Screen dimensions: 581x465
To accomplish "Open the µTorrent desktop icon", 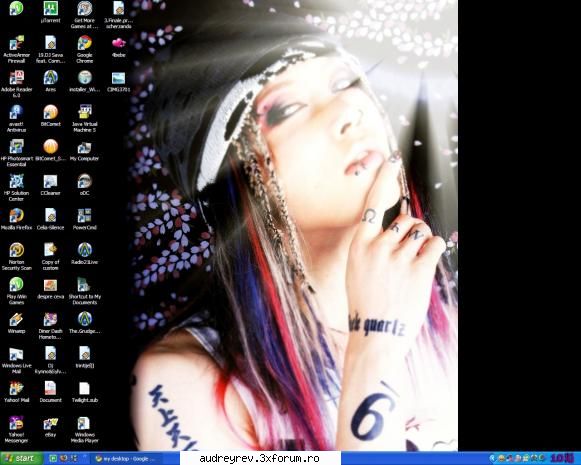I will [50, 12].
